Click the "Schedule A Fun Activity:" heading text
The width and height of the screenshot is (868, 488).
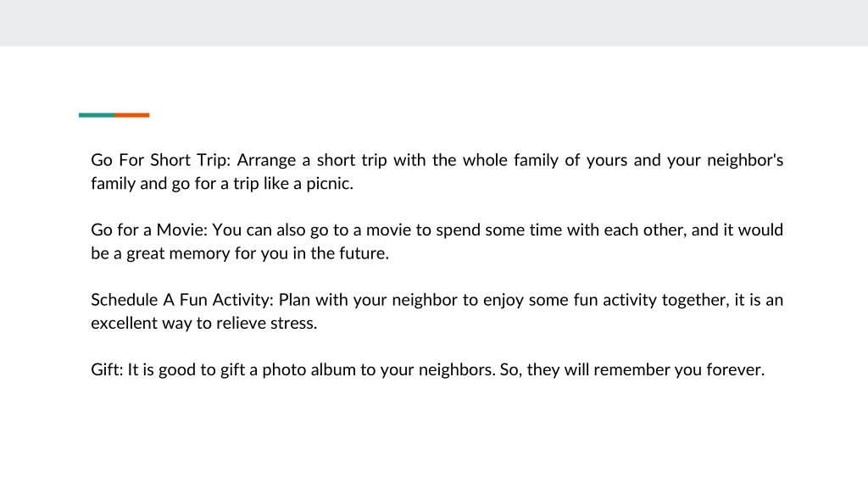click(x=182, y=300)
